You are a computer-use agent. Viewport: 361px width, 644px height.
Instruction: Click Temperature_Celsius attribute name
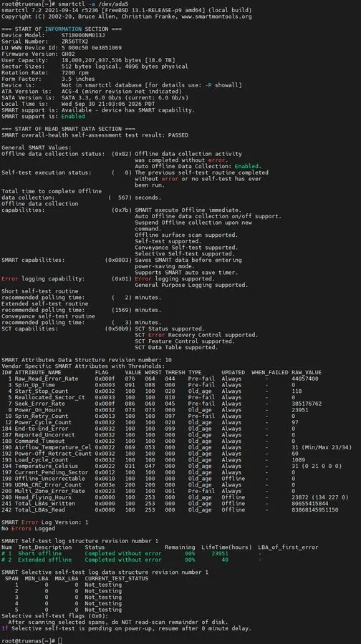tap(47, 466)
